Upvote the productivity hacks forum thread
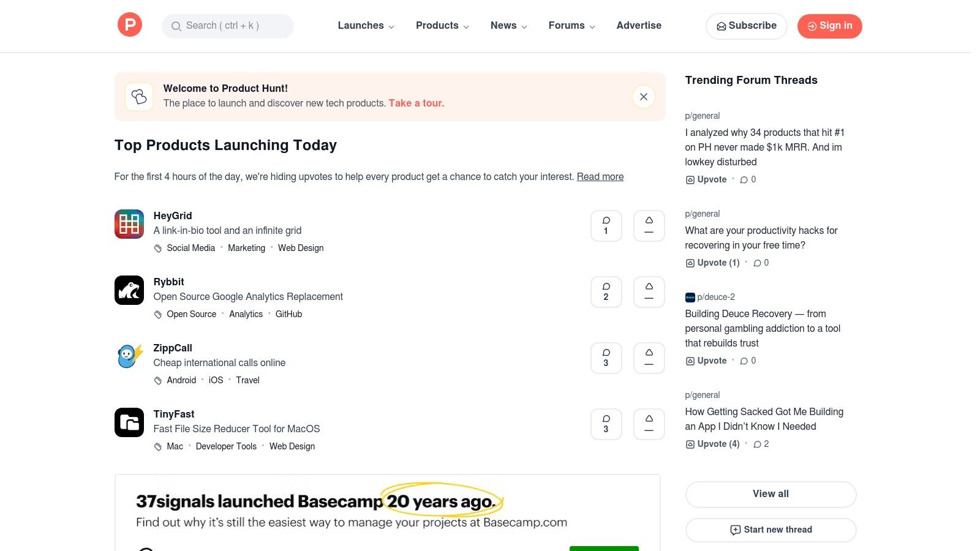 tap(712, 263)
